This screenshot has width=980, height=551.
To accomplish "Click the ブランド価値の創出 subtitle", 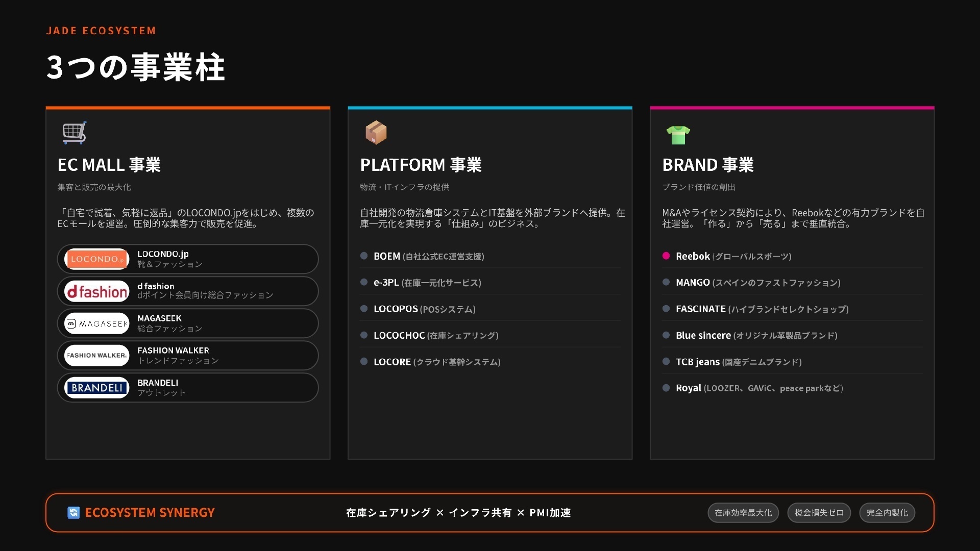I will pyautogui.click(x=699, y=187).
